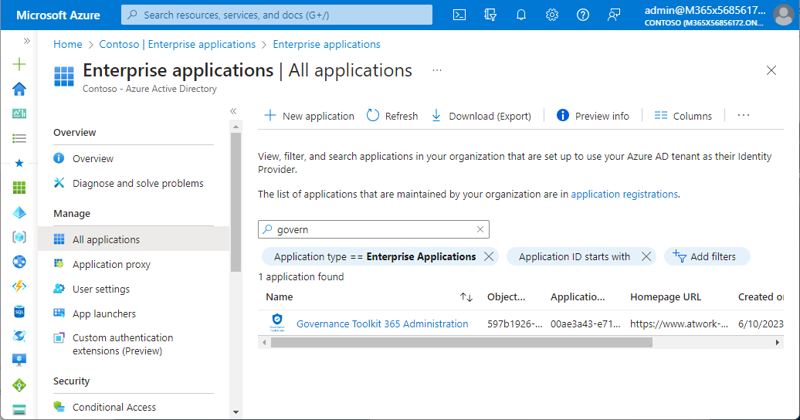800x420 pixels.
Task: Open the directories and subscriptions filter icon
Action: tap(490, 15)
